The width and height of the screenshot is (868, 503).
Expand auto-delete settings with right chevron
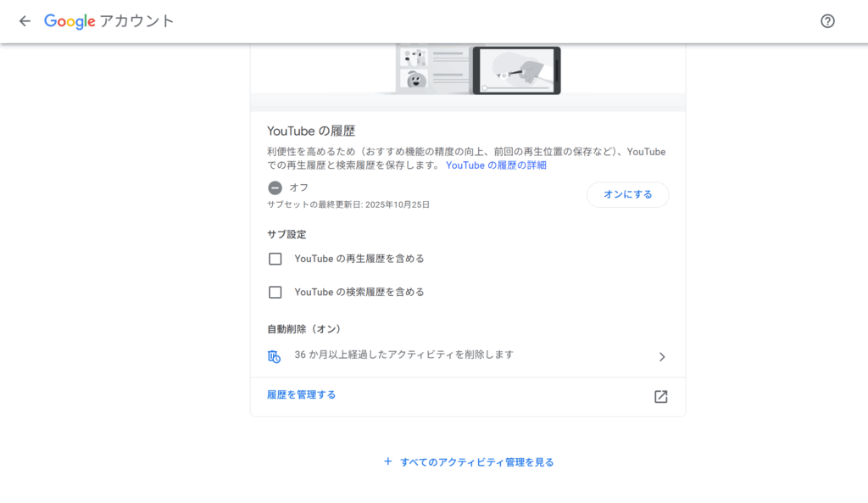[x=662, y=357]
